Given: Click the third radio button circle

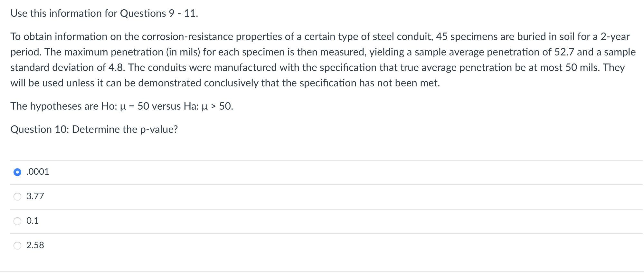Looking at the screenshot, I should 18,221.
